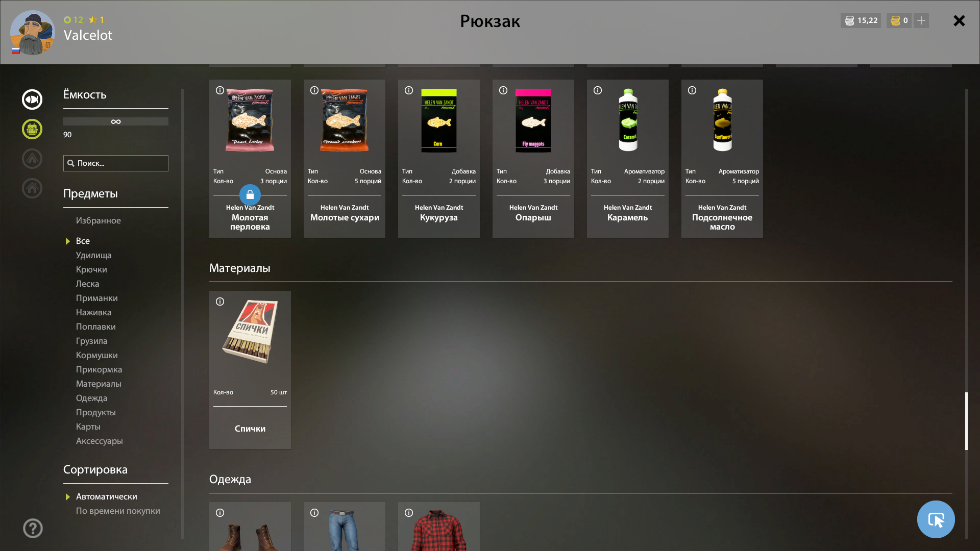This screenshot has width=980, height=551.
Task: Show info for Кукуруза item
Action: point(409,90)
